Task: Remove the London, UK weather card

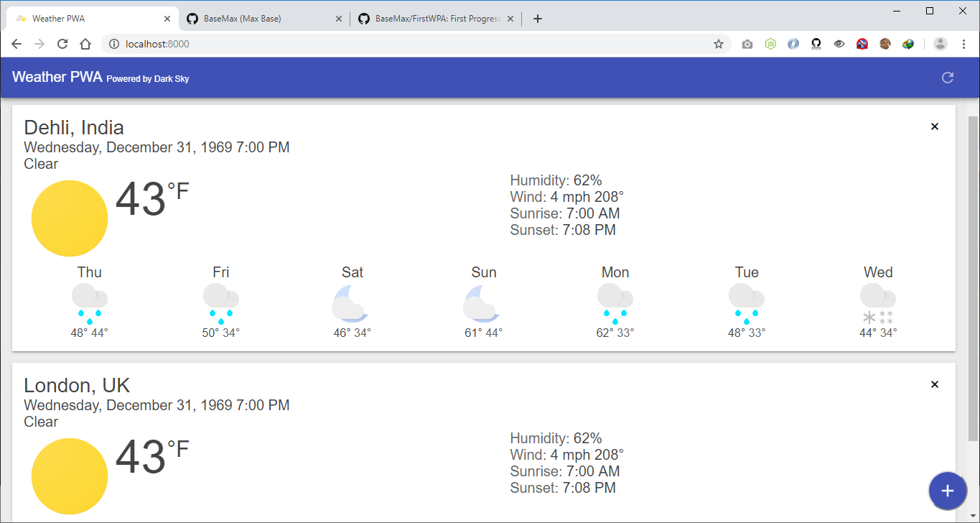Action: coord(935,384)
